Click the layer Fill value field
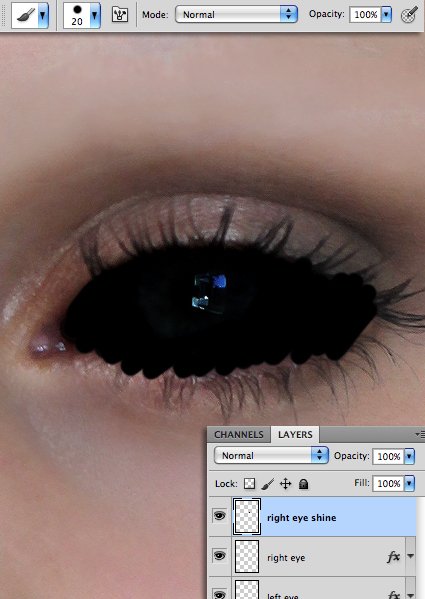425x599 pixels. click(x=388, y=483)
